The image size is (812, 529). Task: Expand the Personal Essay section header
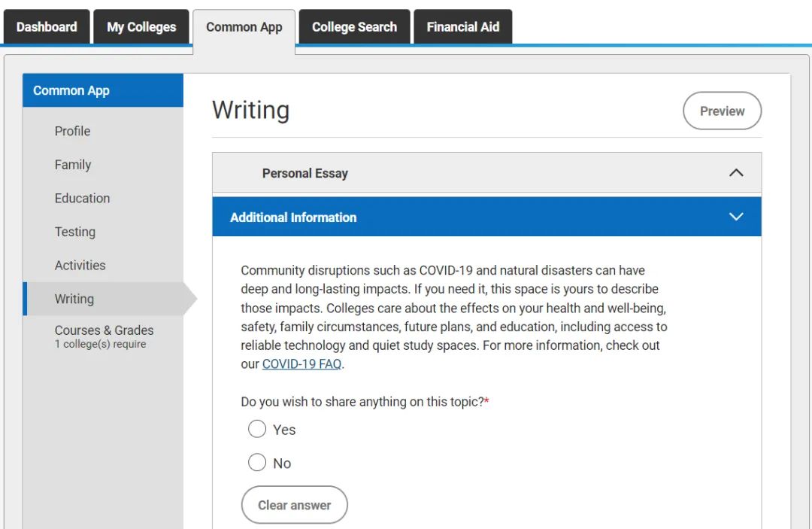point(304,173)
